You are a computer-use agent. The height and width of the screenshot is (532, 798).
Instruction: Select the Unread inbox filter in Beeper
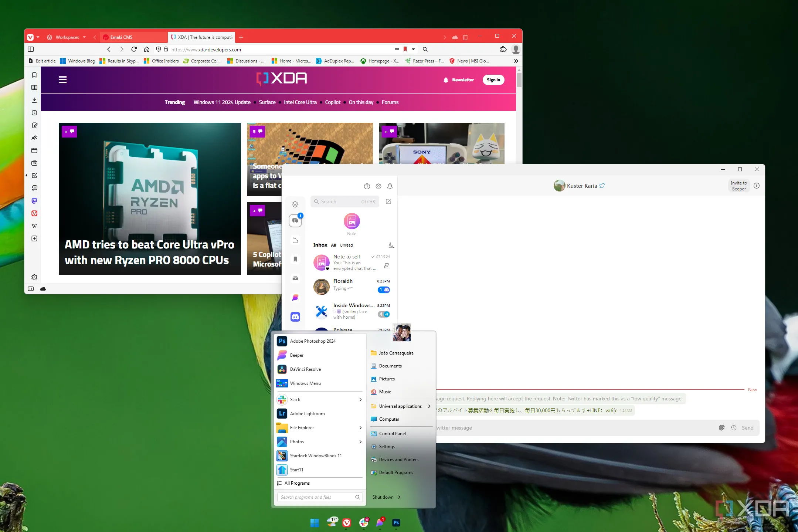pyautogui.click(x=346, y=245)
